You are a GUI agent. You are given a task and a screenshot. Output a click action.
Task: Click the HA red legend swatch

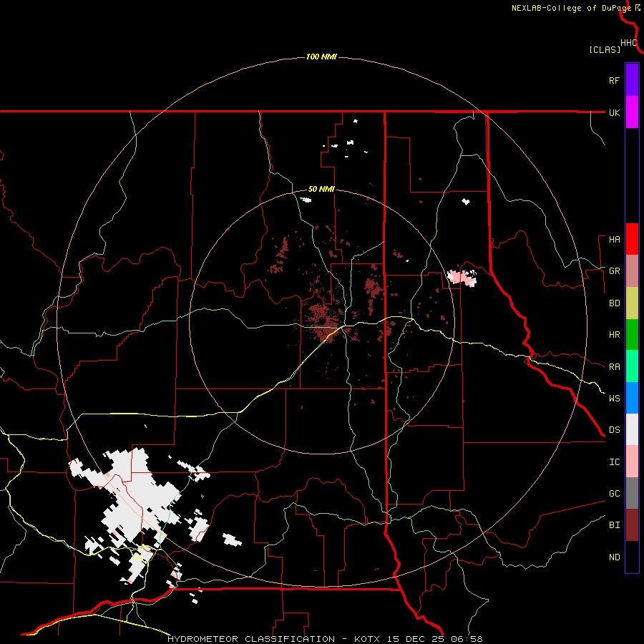pyautogui.click(x=632, y=239)
